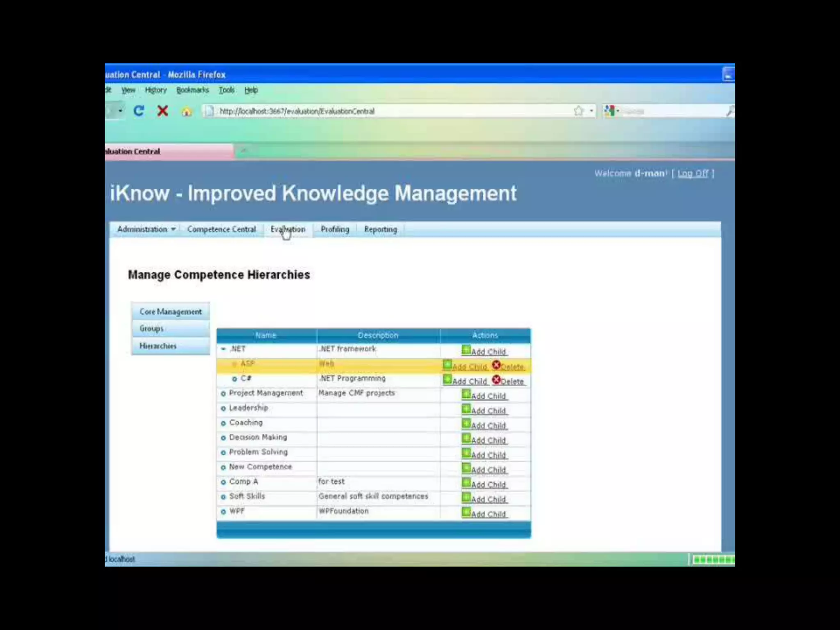Open the Bookmarks browser menu

click(x=192, y=90)
